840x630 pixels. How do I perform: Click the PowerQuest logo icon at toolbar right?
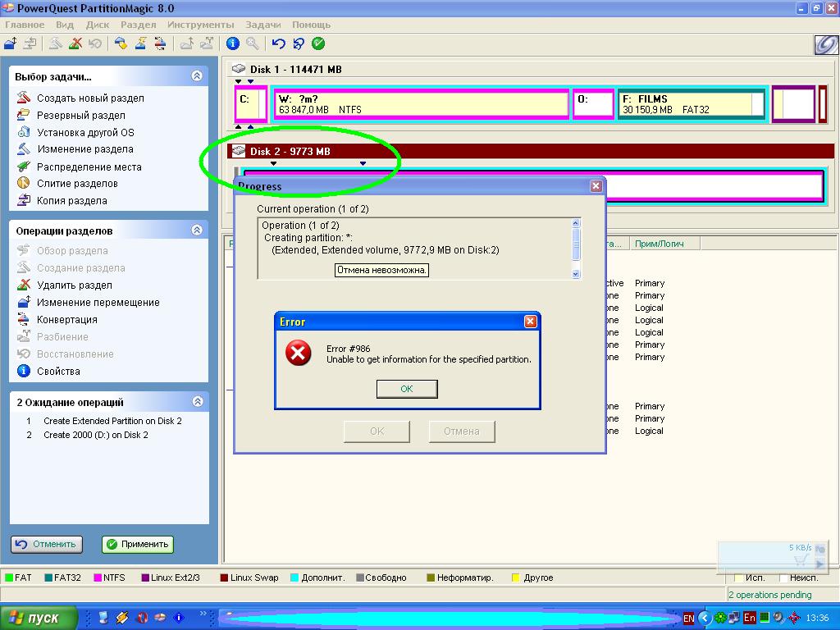[825, 45]
